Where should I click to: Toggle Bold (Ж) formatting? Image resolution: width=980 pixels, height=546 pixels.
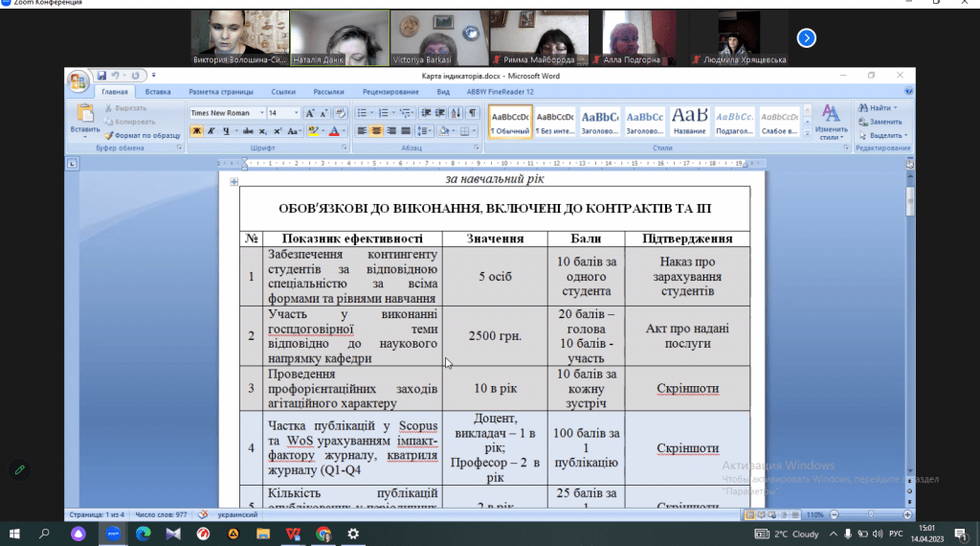[x=196, y=130]
